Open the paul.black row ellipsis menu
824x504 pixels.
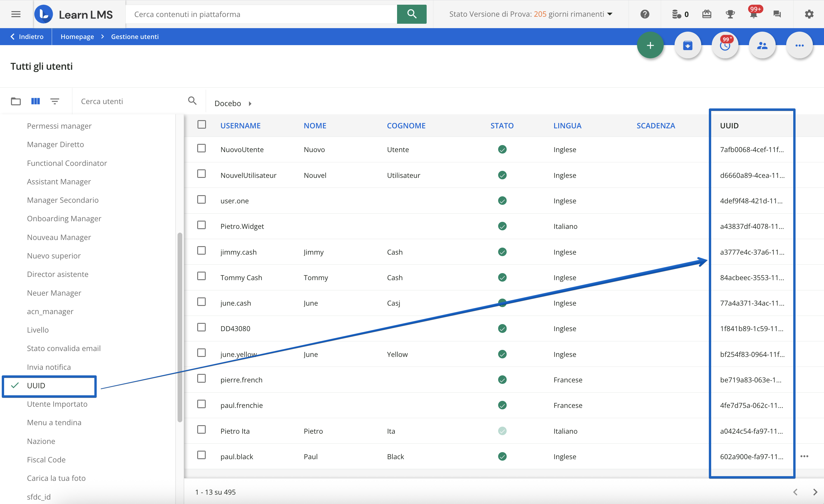pyautogui.click(x=804, y=456)
